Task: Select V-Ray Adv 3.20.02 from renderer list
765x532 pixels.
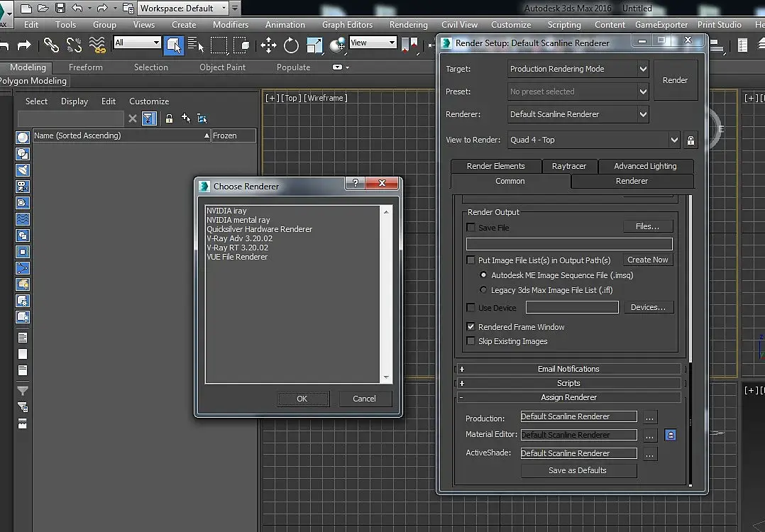Action: [x=239, y=238]
